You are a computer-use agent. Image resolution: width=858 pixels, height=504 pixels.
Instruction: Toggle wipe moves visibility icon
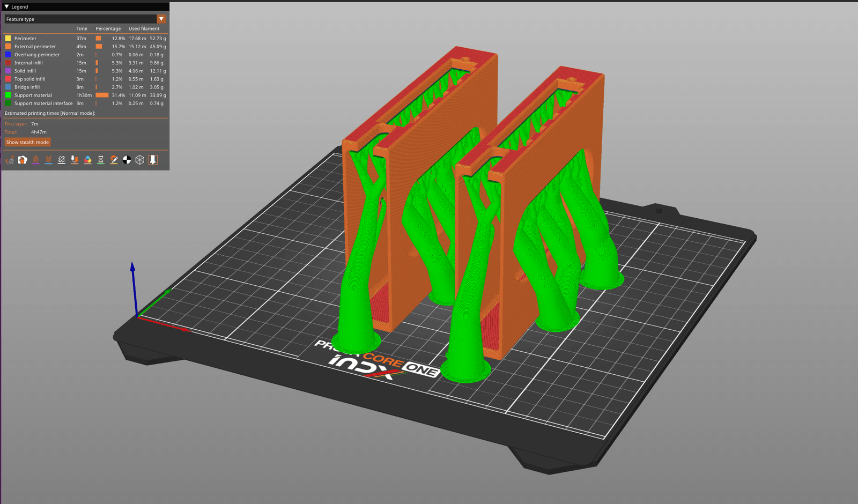[x=23, y=160]
